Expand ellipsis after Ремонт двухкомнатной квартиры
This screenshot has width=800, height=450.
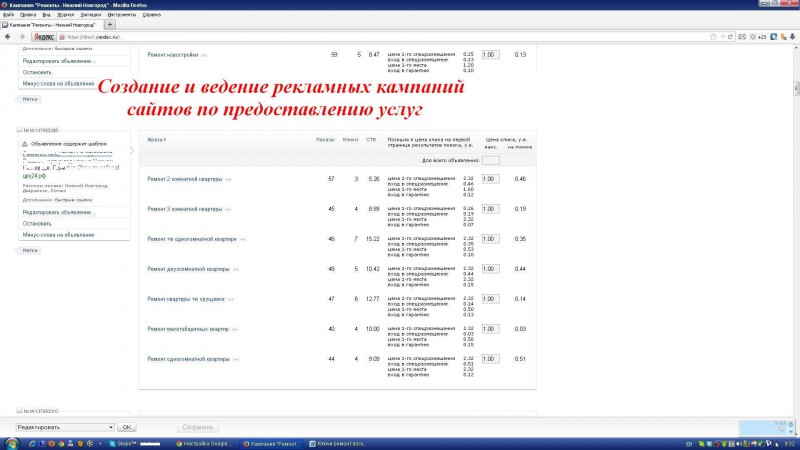pyautogui.click(x=236, y=269)
